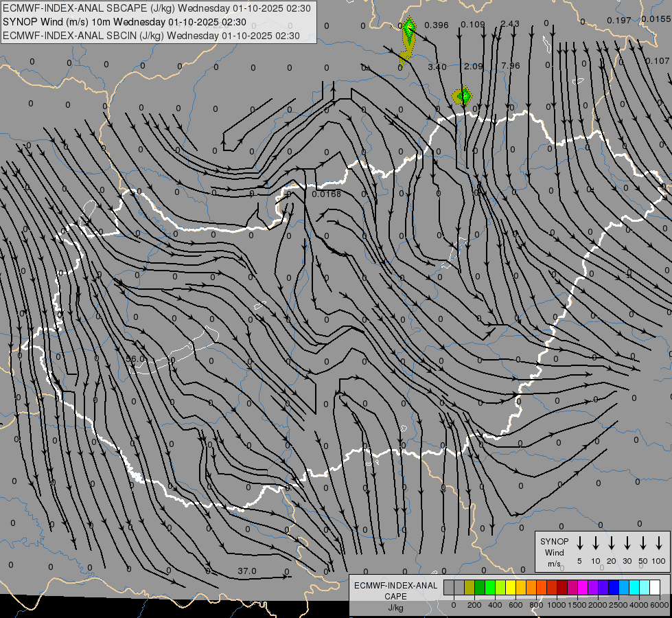Click the 0.0168 value on the map
Viewport: 672px width, 618px height.
pos(326,194)
